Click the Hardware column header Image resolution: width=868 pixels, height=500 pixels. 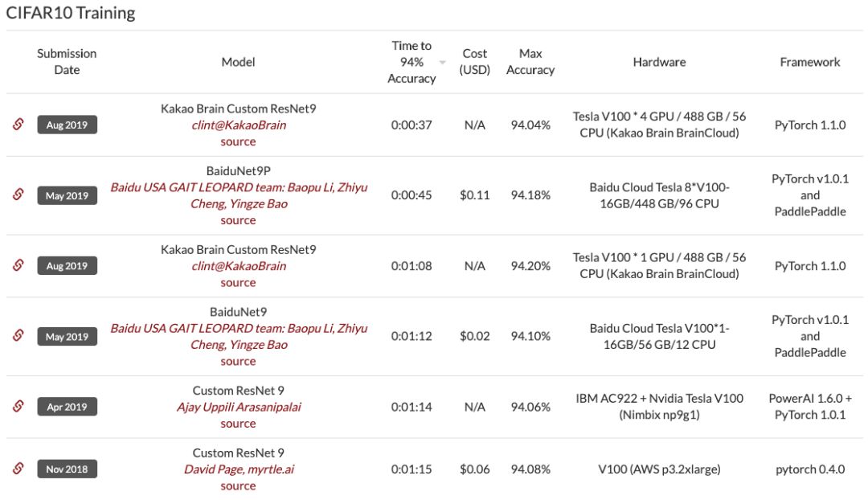pos(659,62)
